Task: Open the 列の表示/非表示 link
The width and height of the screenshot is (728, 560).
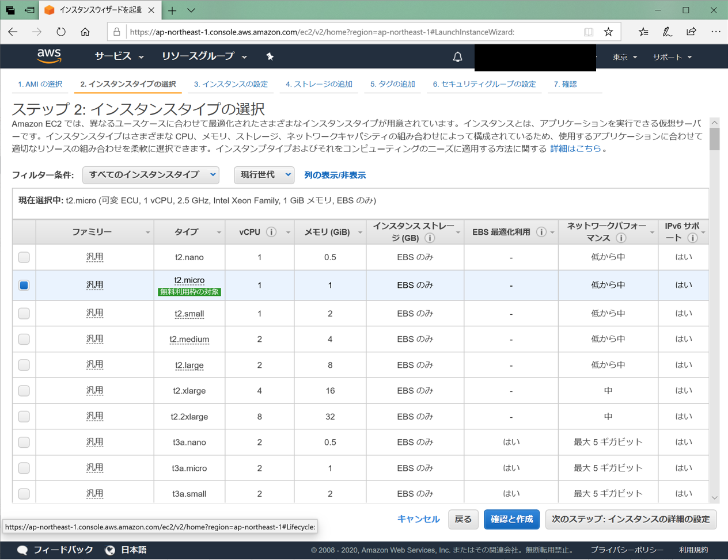Action: pyautogui.click(x=335, y=175)
